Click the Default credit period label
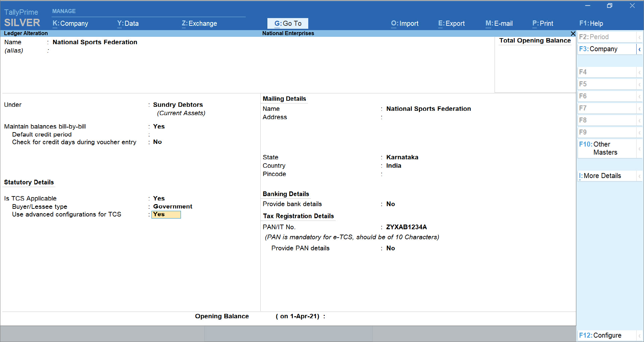 coord(42,135)
